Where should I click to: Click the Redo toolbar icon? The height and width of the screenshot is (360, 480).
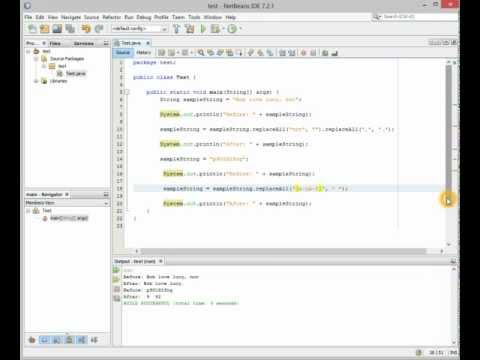pyautogui.click(x=99, y=29)
